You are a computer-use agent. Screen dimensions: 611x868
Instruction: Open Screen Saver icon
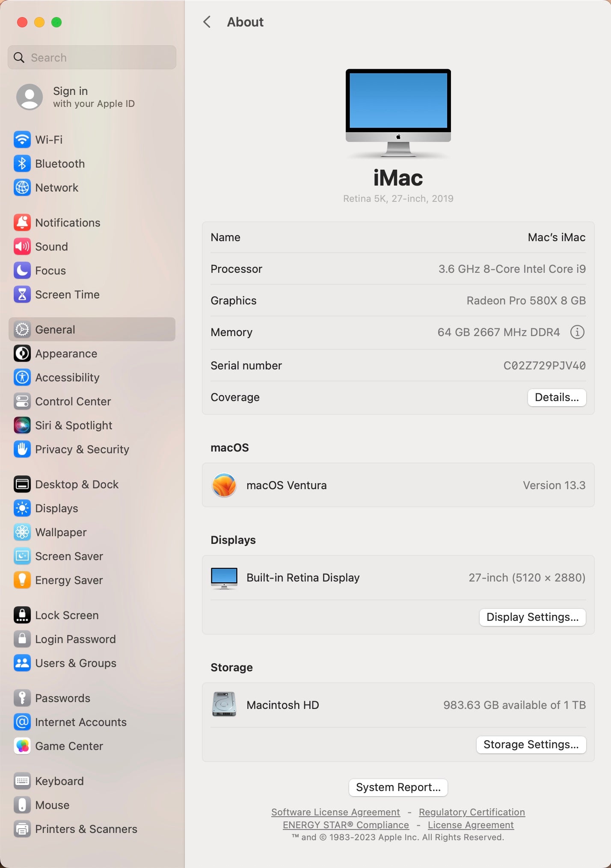(x=22, y=556)
